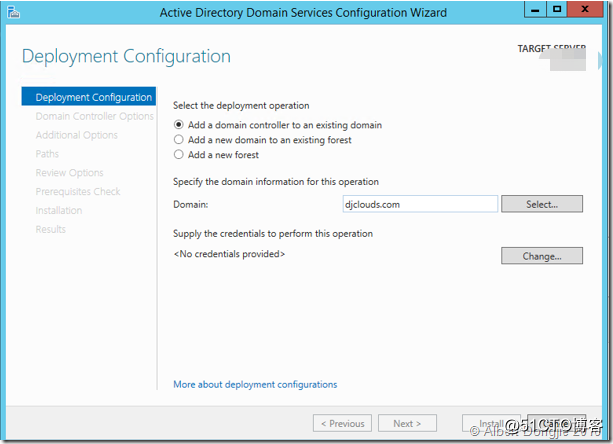Image resolution: width=613 pixels, height=444 pixels.
Task: Go to the Paths step
Action: click(x=47, y=154)
